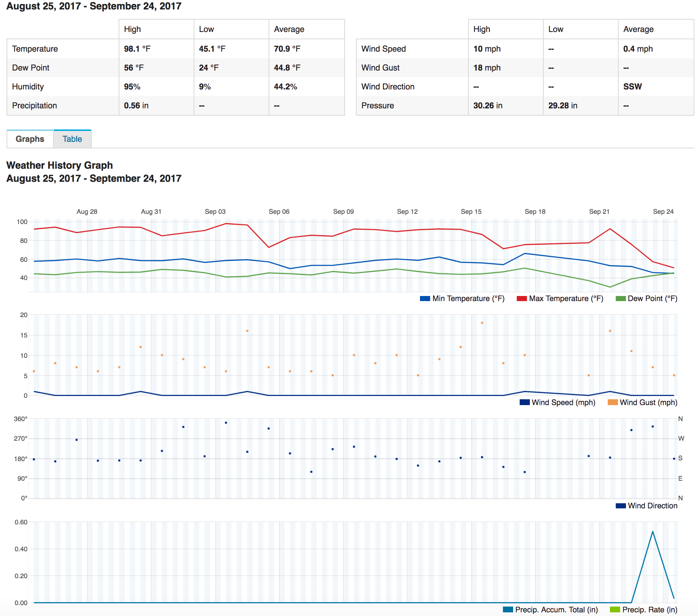
Task: Select the pressure high 30.26 in
Action: 488,105
